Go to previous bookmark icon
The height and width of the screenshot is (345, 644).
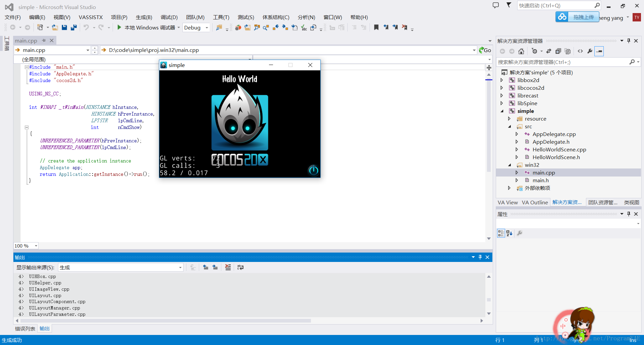tap(386, 27)
